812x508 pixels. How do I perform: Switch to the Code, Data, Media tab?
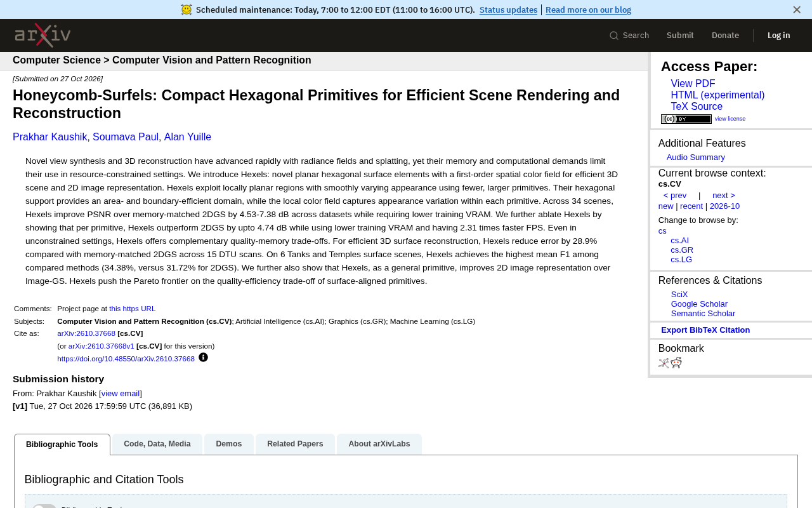pos(157,444)
